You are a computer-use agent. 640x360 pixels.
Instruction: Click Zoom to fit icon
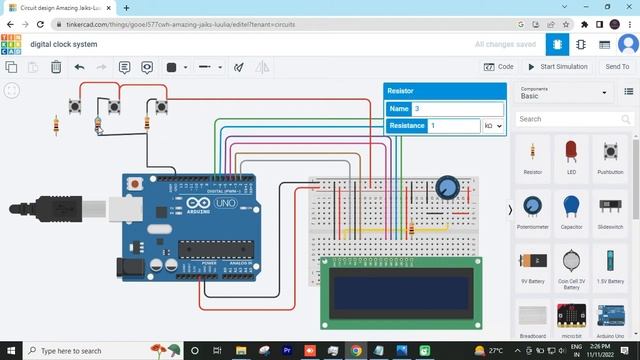click(11, 90)
